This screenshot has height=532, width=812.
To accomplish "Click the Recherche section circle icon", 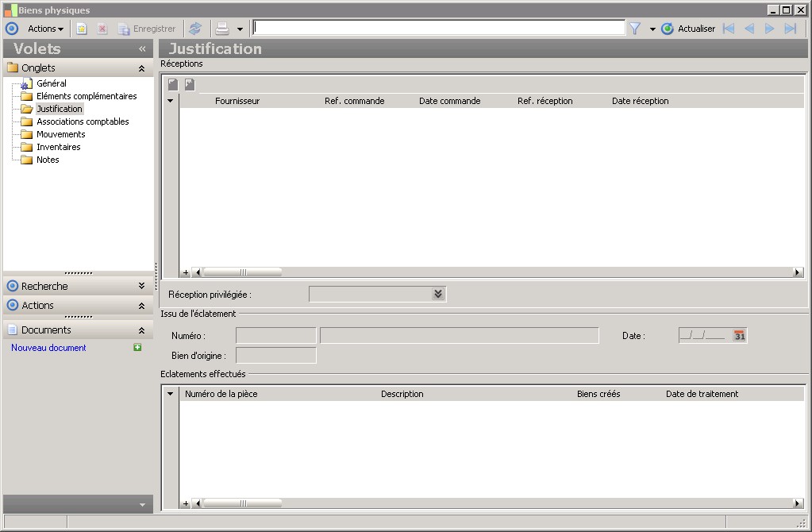I will coord(13,286).
